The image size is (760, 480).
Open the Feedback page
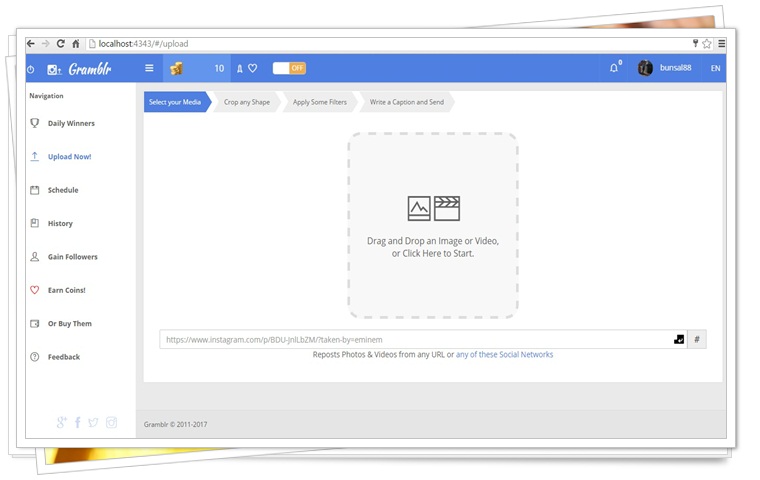click(64, 357)
